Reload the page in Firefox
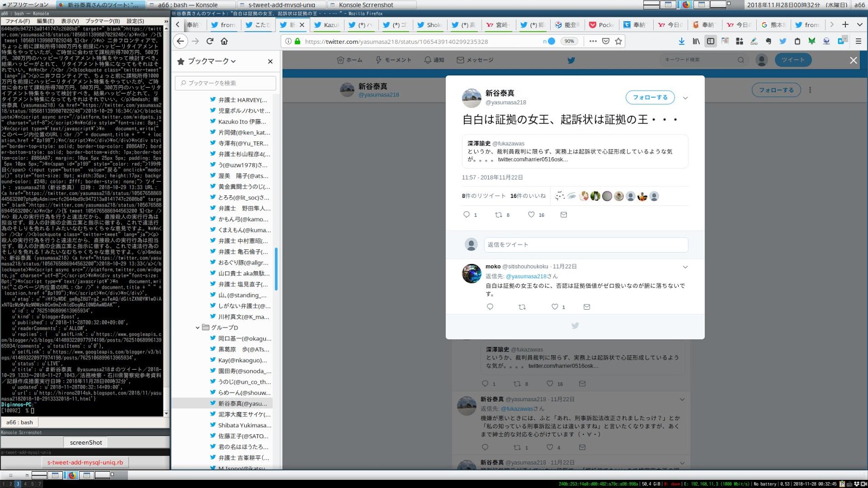The width and height of the screenshot is (868, 488). tap(210, 41)
